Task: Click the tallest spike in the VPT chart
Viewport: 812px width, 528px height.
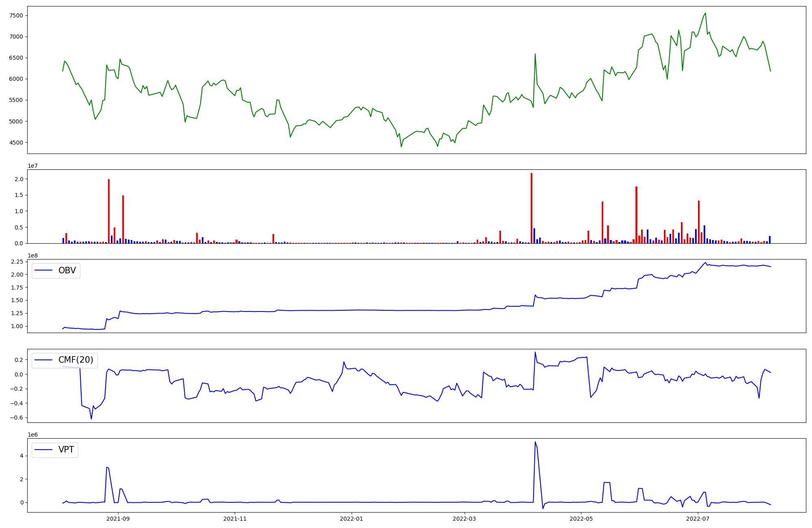Action: 535,442
